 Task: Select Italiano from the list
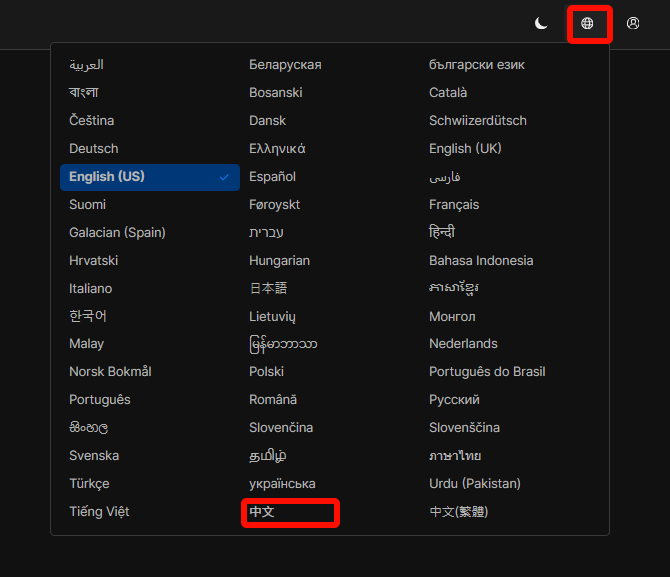click(91, 288)
